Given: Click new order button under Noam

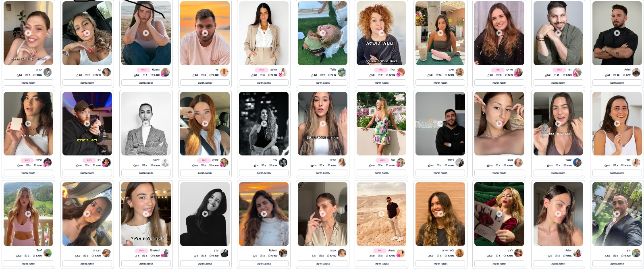Looking at the screenshot, I should (146, 83).
